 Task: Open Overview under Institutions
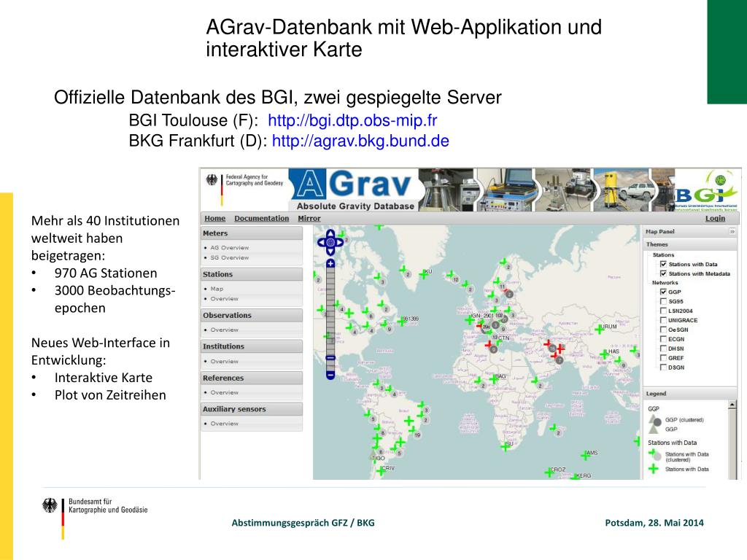click(x=225, y=362)
